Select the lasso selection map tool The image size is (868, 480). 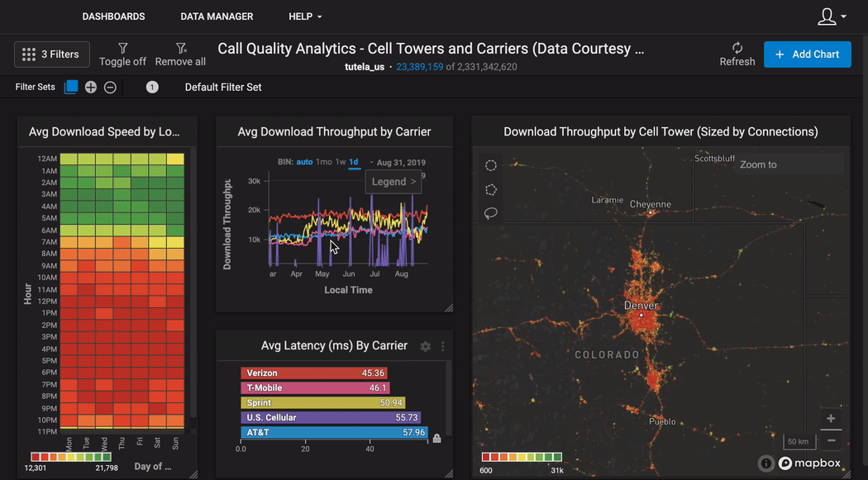(490, 213)
